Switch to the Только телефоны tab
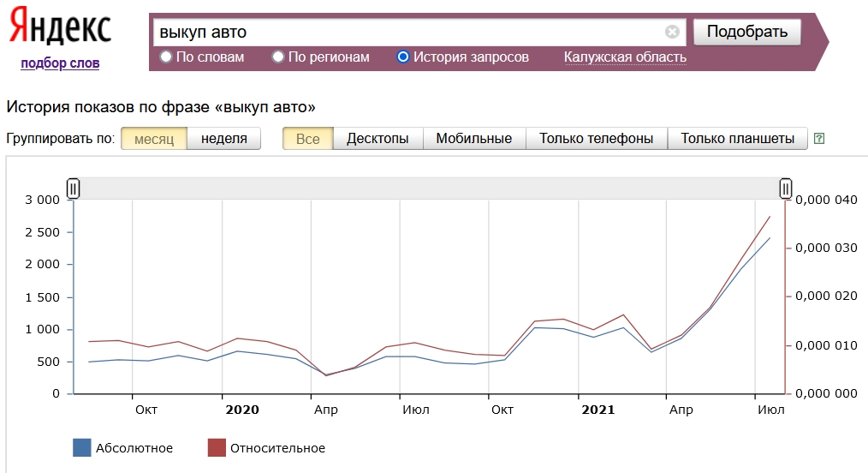The height and width of the screenshot is (473, 868). (596, 139)
